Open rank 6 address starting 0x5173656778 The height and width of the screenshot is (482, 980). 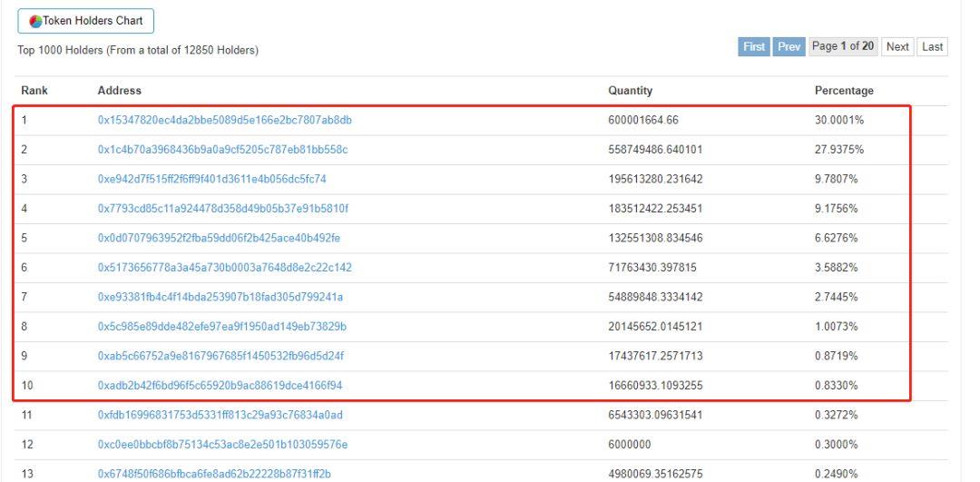click(x=224, y=268)
